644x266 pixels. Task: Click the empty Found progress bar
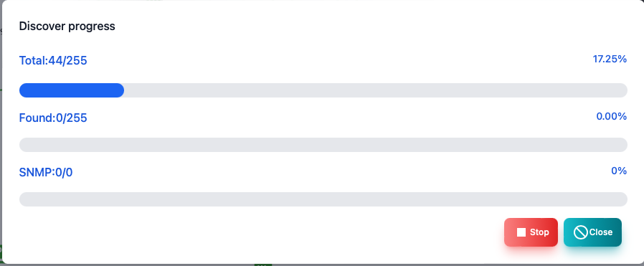pos(323,145)
